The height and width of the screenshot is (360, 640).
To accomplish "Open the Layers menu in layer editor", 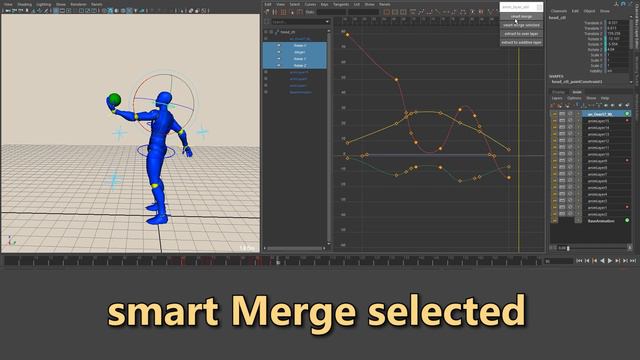I will 557,98.
